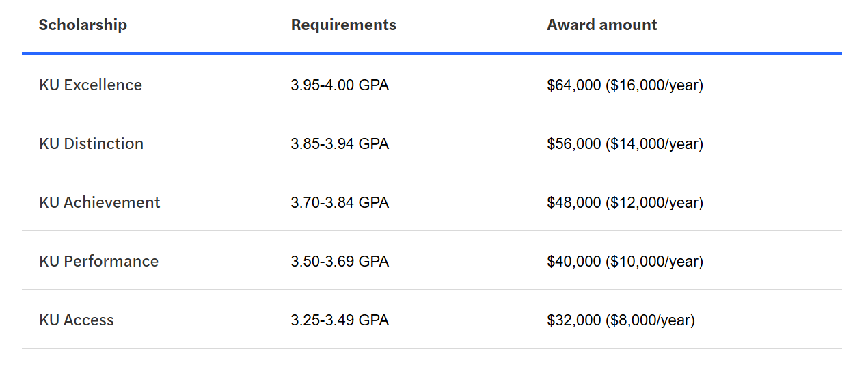Click the blue divider line under headers

pyautogui.click(x=432, y=53)
